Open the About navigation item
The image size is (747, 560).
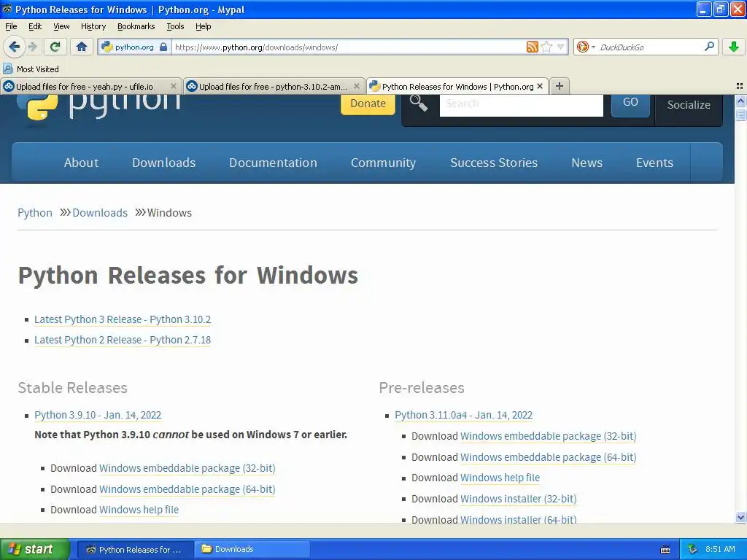(82, 163)
